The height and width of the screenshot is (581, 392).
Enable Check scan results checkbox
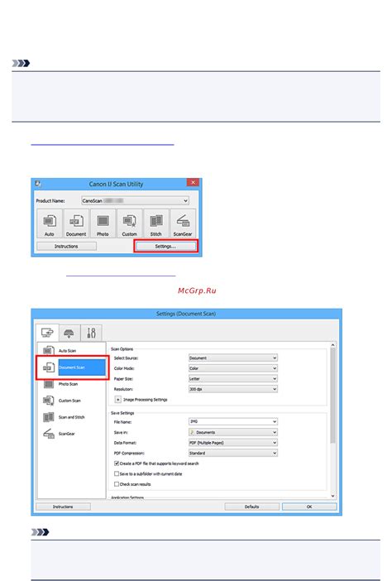pos(117,484)
